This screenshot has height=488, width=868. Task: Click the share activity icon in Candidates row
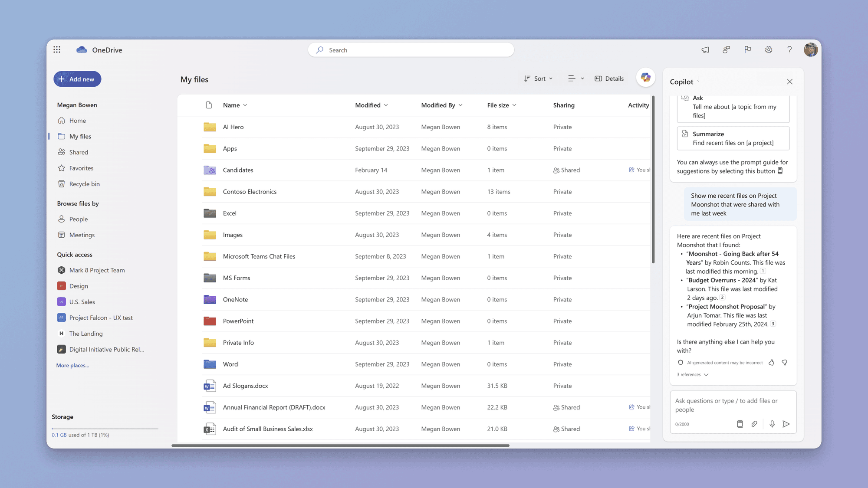pyautogui.click(x=631, y=170)
